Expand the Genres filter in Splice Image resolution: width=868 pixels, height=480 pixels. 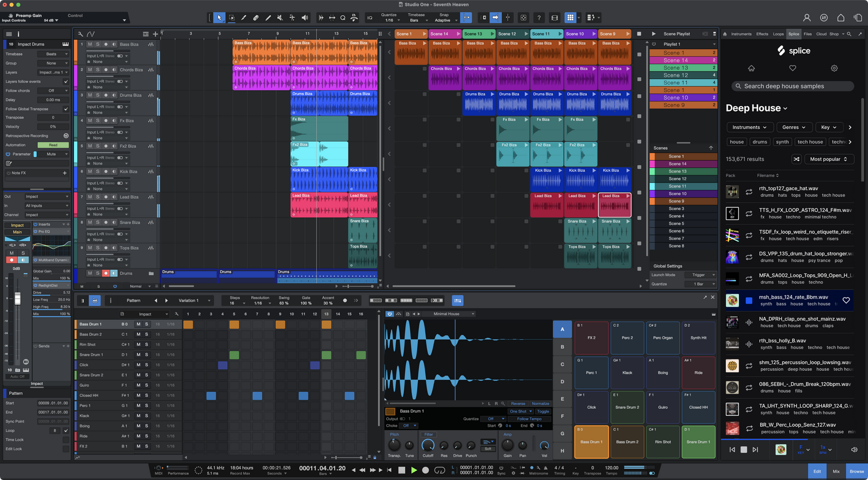pos(794,127)
